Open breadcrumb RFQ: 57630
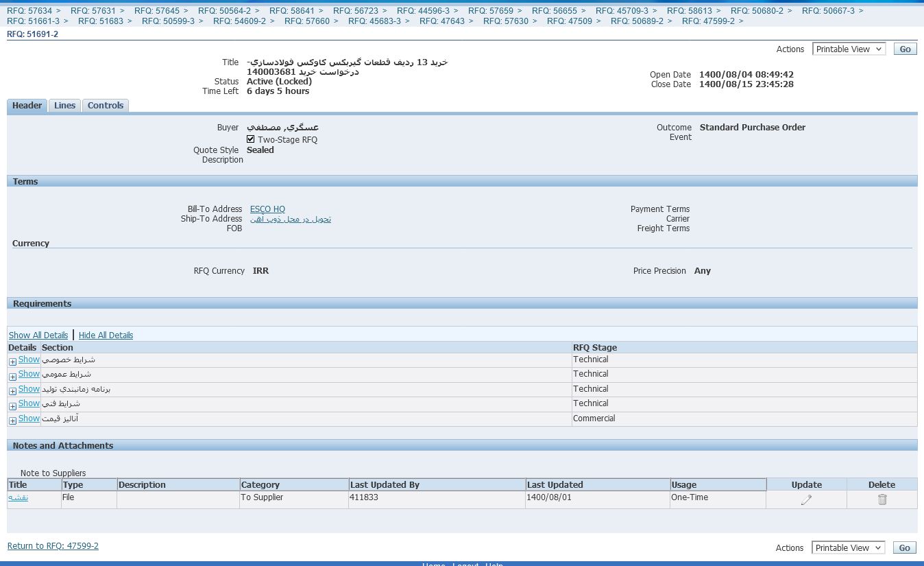924x566 pixels. pyautogui.click(x=506, y=21)
